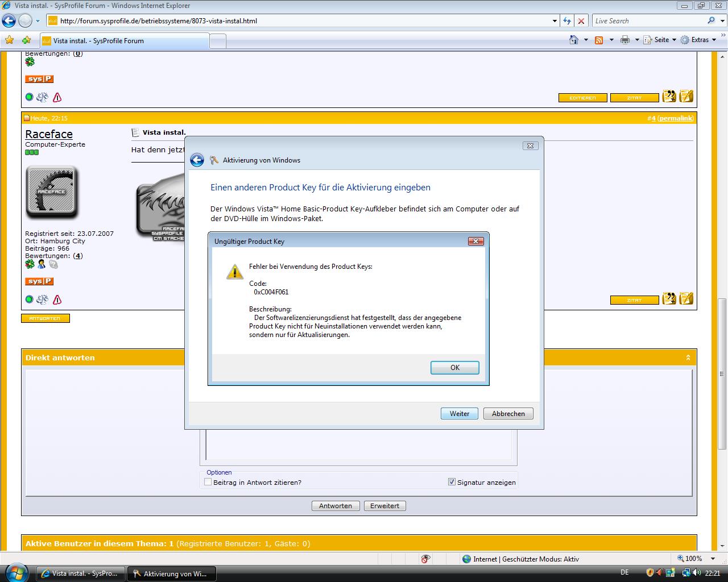Viewport: 728px width, 582px height.
Task: Open the Raceface username profile link
Action: coord(49,134)
